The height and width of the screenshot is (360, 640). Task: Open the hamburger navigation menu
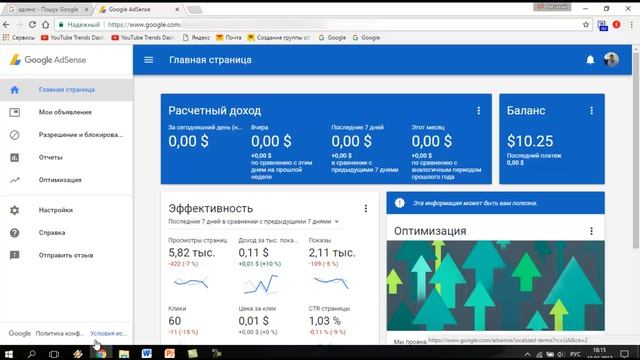149,60
